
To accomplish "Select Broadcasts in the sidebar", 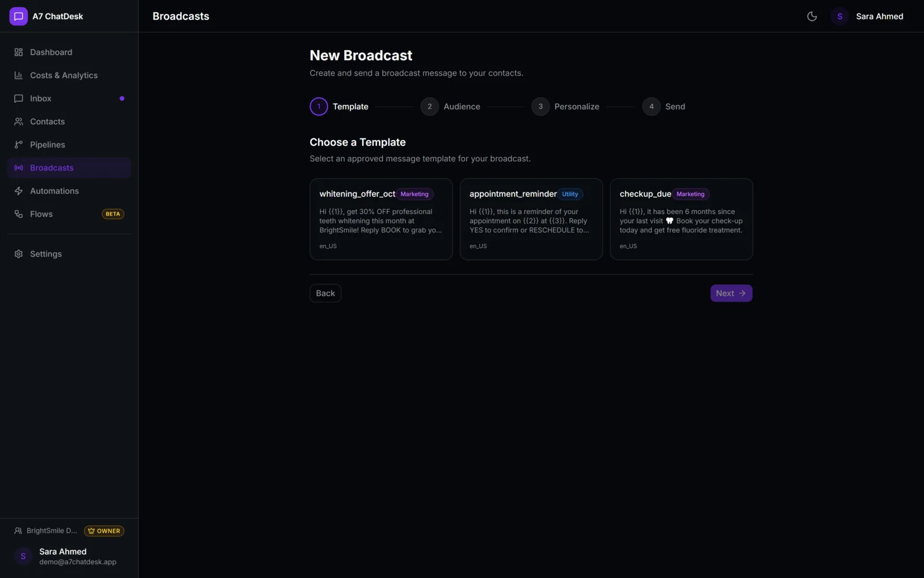I will (x=69, y=168).
